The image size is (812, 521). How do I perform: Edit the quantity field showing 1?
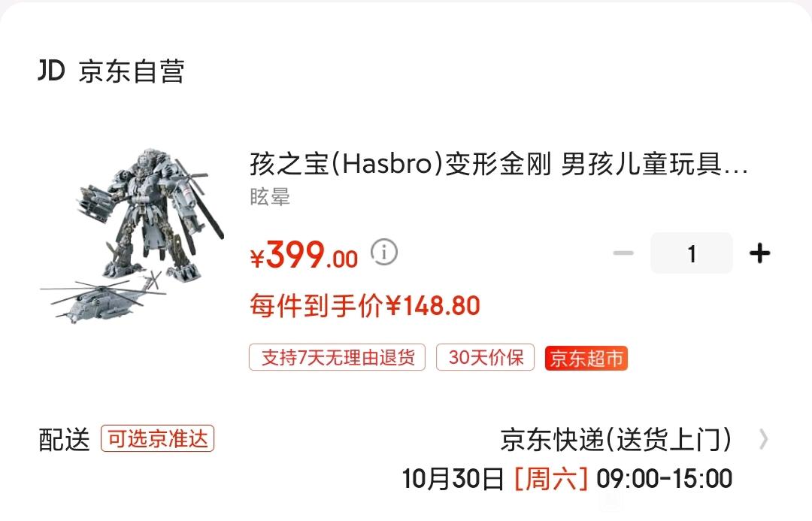[692, 253]
